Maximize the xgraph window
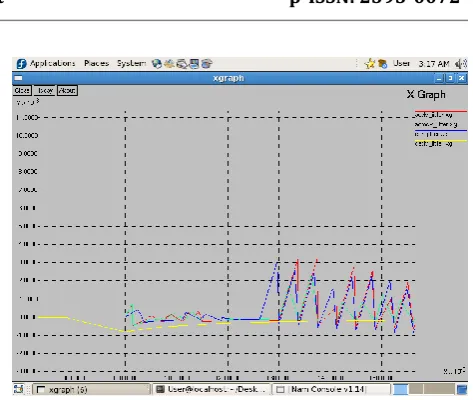 pyautogui.click(x=450, y=78)
